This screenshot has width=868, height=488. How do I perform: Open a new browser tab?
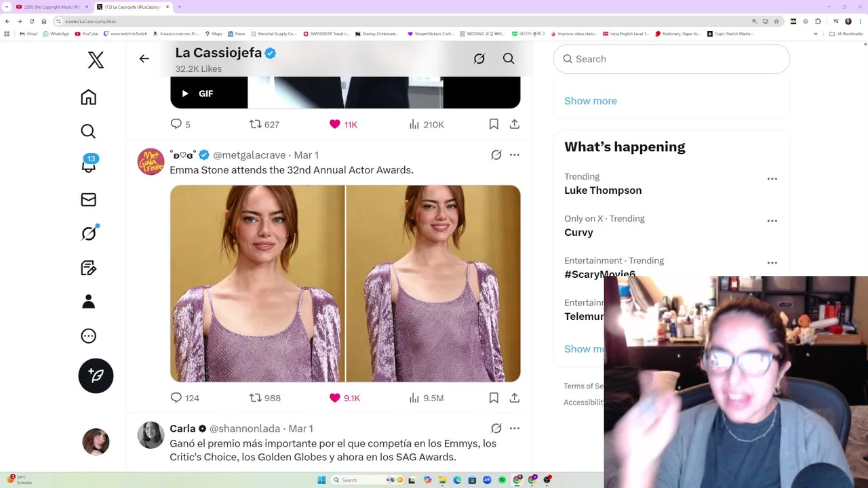point(179,7)
